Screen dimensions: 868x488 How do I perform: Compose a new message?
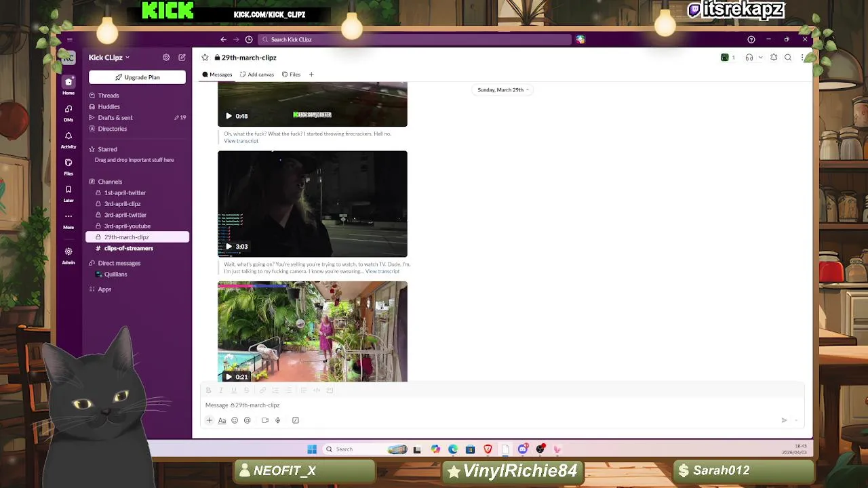click(182, 58)
